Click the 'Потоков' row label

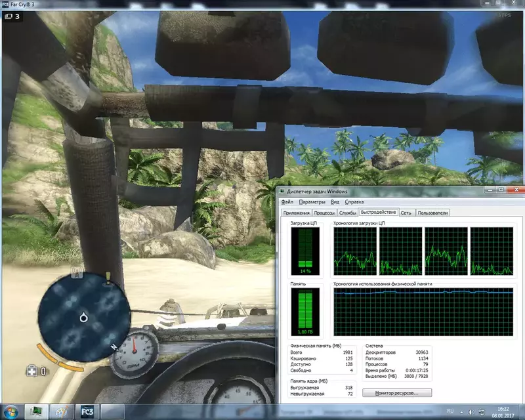[374, 358]
